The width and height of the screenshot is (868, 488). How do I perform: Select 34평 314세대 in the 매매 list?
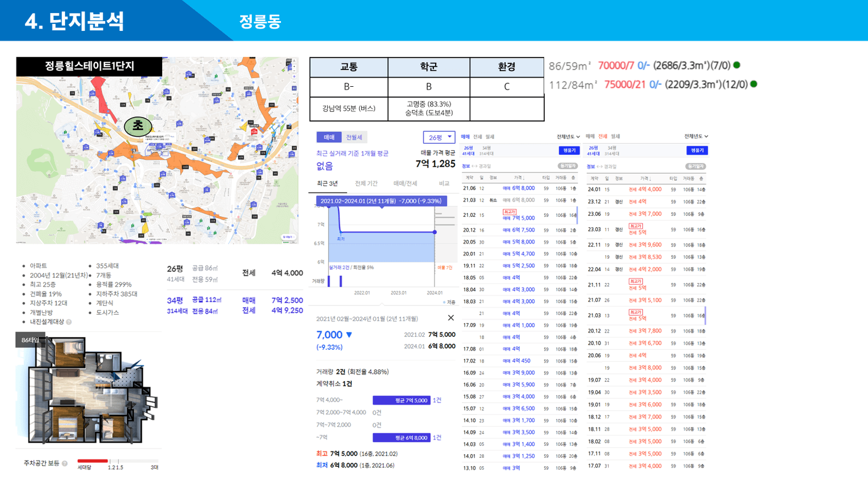coord(487,151)
